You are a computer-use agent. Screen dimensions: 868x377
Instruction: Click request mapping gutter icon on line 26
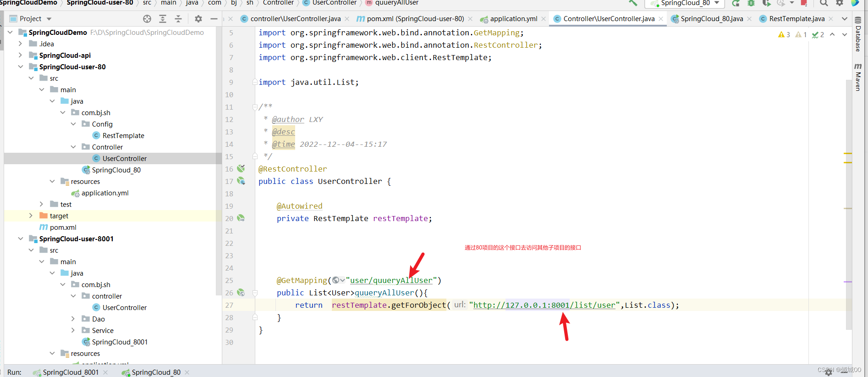tap(241, 292)
